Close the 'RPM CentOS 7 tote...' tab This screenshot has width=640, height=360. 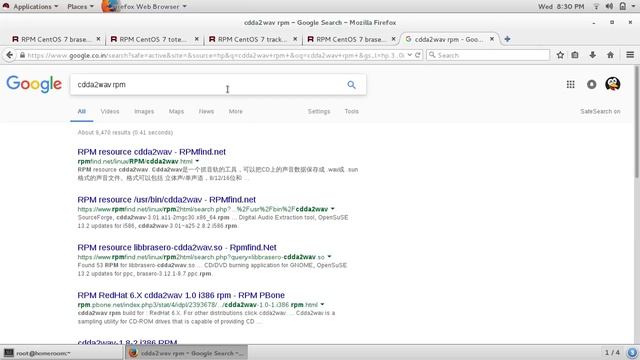(197, 39)
